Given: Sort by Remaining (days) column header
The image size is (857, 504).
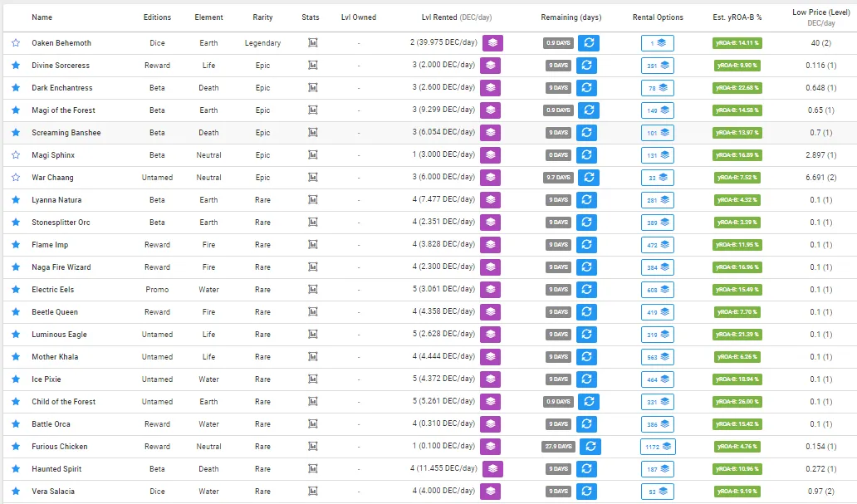Looking at the screenshot, I should 571,17.
